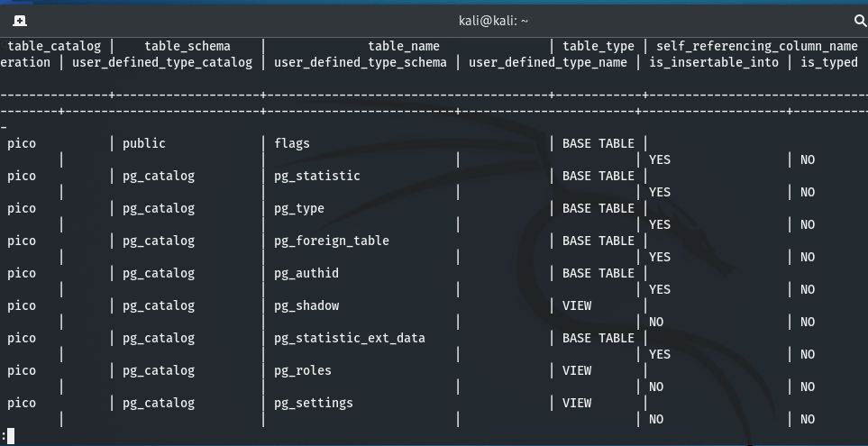Viewport: 868px width, 446px height.
Task: Click the pg_settings view name
Action: (314, 403)
